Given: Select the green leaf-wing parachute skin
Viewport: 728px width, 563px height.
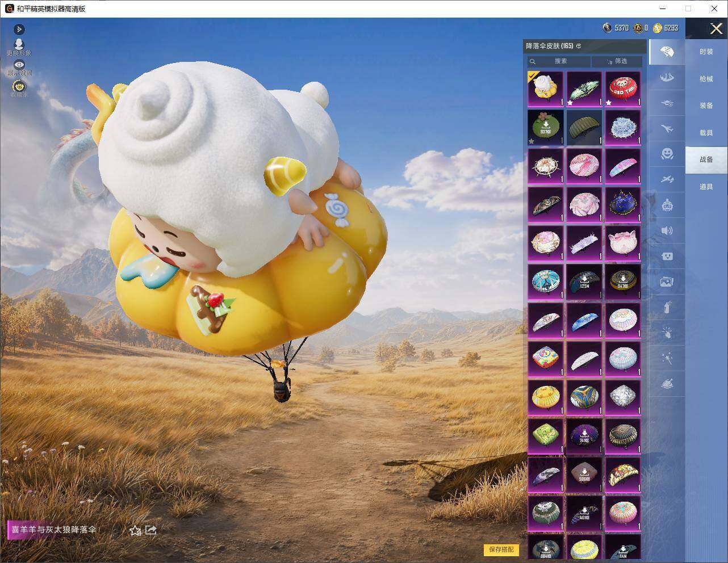Looking at the screenshot, I should pos(584,89).
